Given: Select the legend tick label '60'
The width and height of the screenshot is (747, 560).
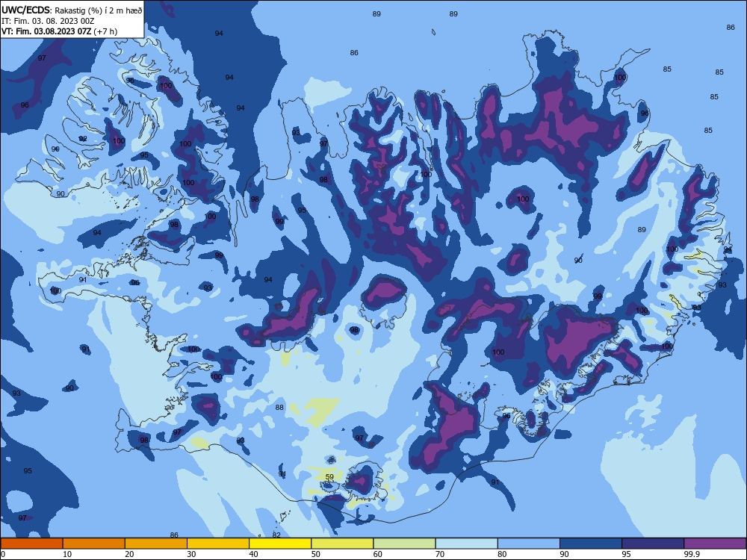Looking at the screenshot, I should tap(378, 554).
